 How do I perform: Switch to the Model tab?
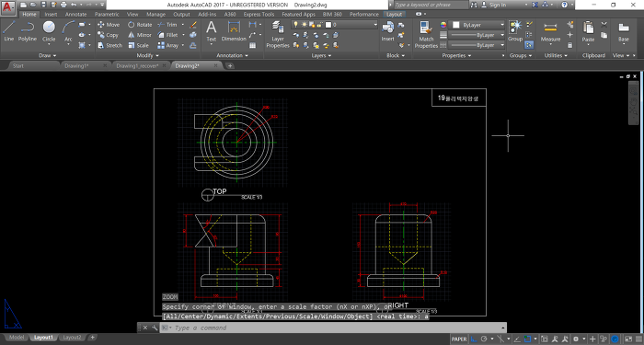click(x=16, y=338)
